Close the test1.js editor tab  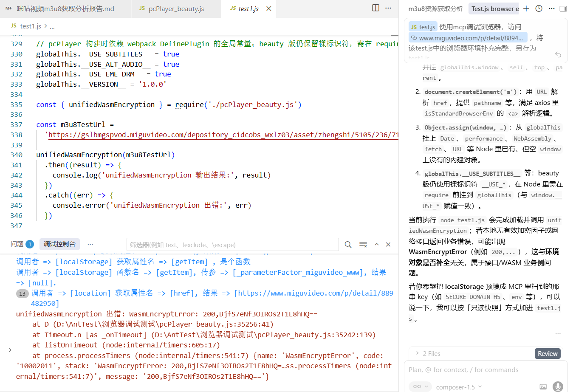(x=269, y=8)
